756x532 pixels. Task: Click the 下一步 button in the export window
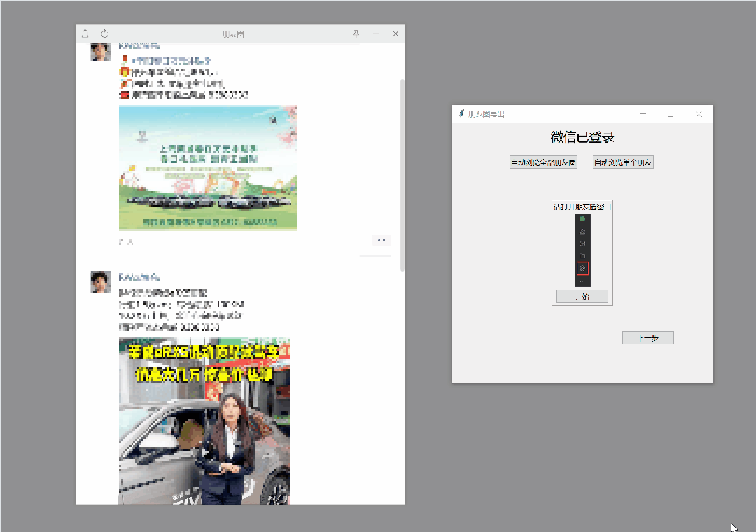(647, 337)
